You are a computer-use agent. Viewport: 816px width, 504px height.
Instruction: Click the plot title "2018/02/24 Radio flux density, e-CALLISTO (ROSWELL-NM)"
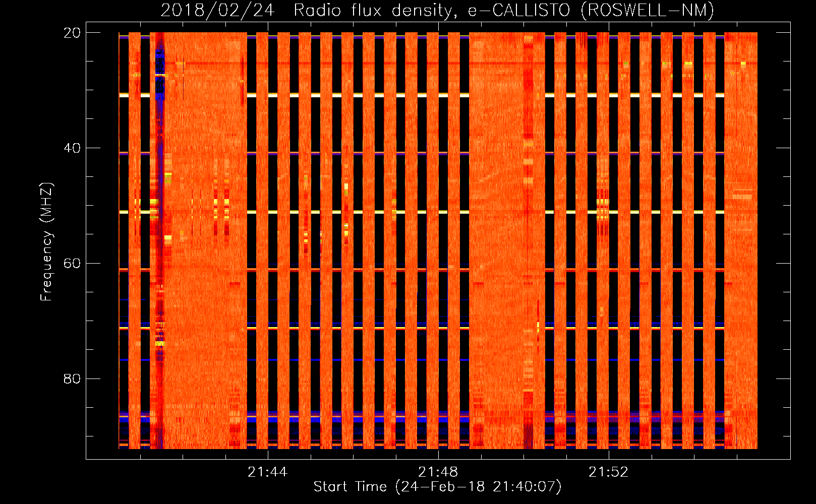point(437,10)
